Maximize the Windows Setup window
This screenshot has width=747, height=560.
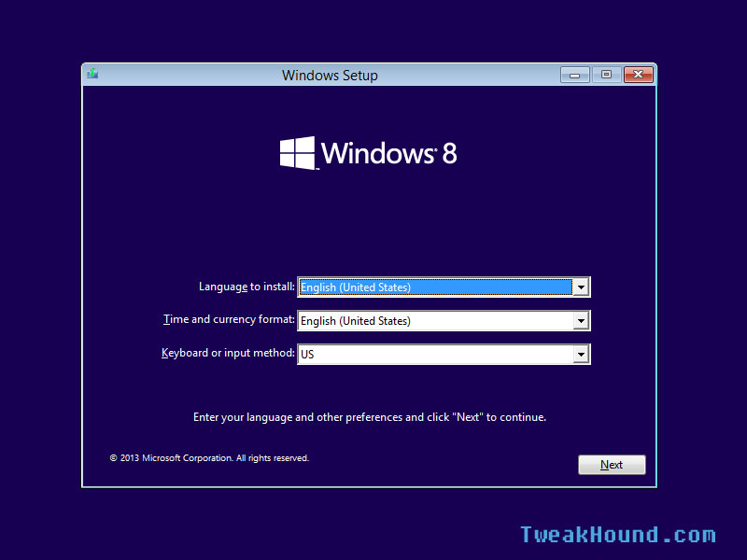[606, 75]
